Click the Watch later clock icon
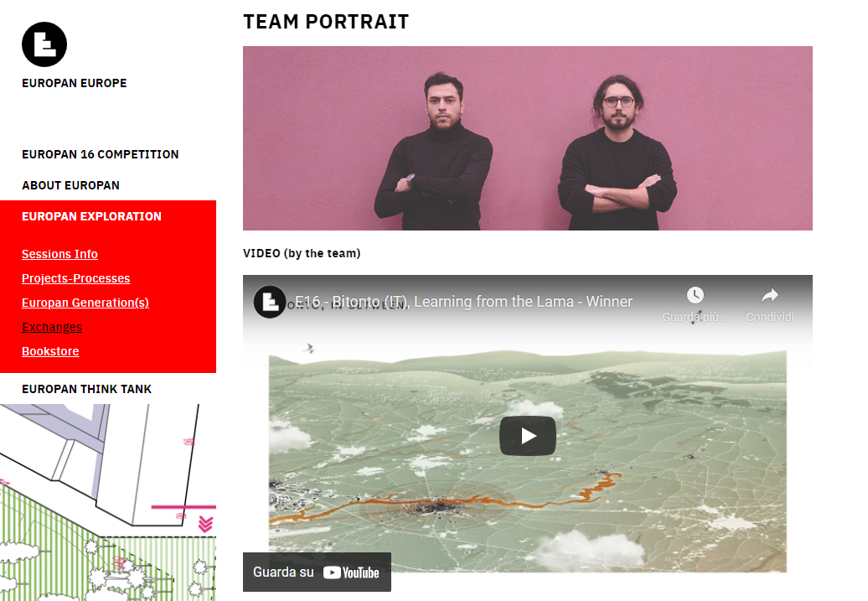Image resolution: width=868 pixels, height=601 pixels. click(695, 295)
